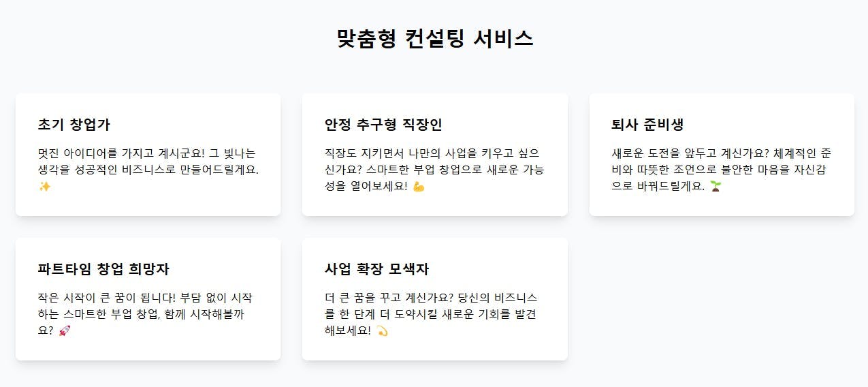Select the 퇴사 준비생 card heading
The width and height of the screenshot is (868, 387).
point(647,125)
